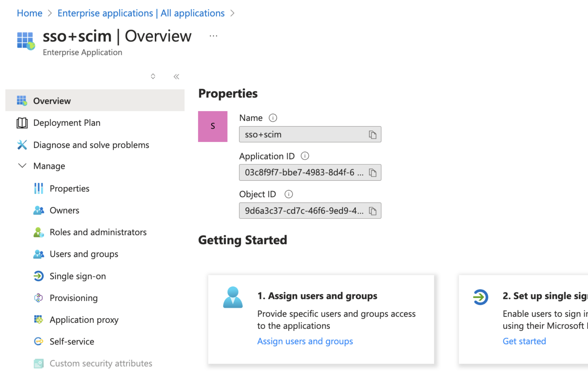Click the enterprise application grid icon in header
Image resolution: width=588 pixels, height=372 pixels.
pyautogui.click(x=26, y=41)
